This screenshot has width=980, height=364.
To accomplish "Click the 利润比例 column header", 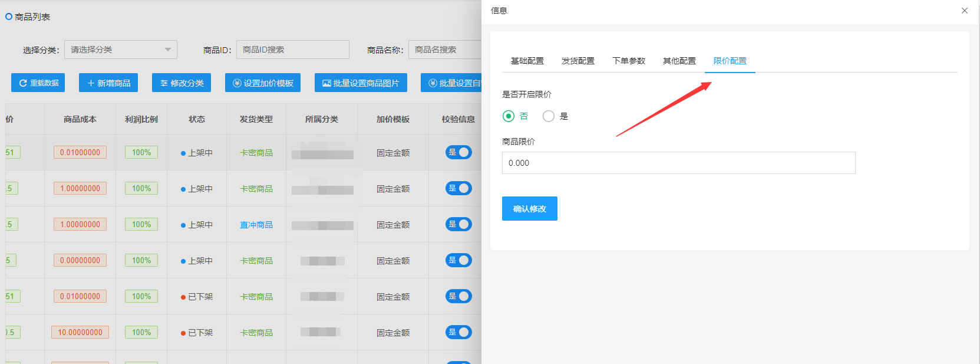I will (141, 119).
